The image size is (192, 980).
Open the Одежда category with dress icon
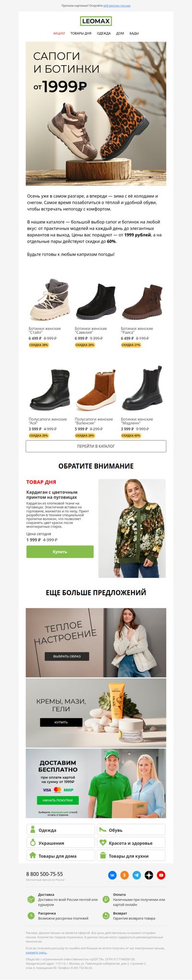coord(60,829)
